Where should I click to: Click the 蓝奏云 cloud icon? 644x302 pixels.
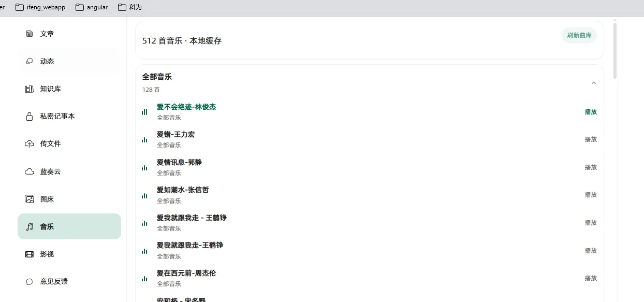click(30, 171)
